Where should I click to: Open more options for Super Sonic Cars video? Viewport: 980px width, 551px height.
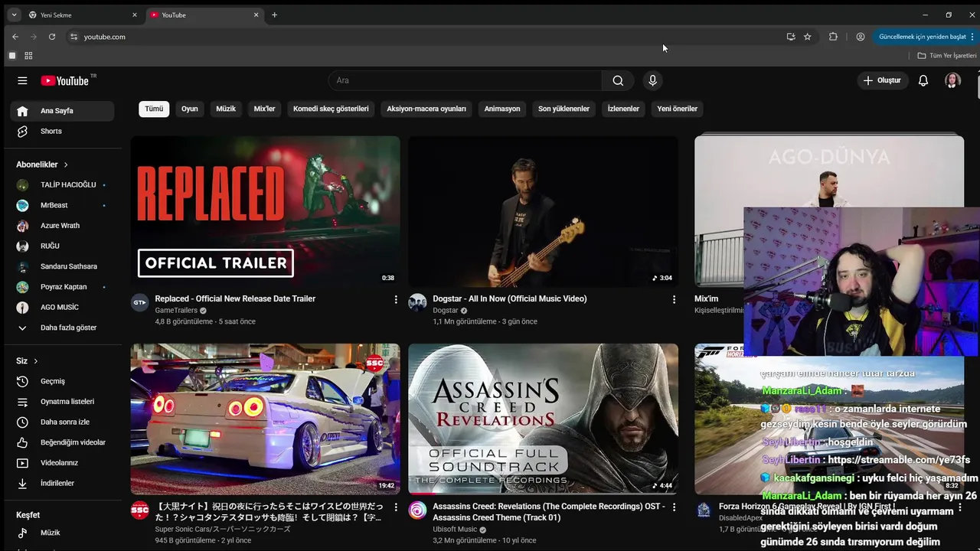(396, 507)
